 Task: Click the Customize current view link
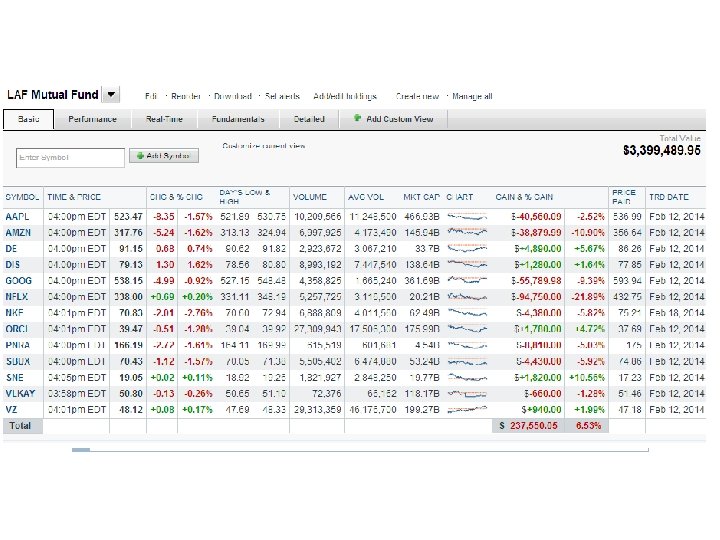264,146
